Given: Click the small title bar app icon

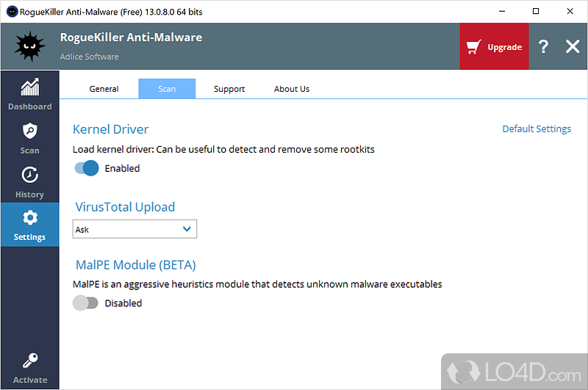Looking at the screenshot, I should pos(12,12).
